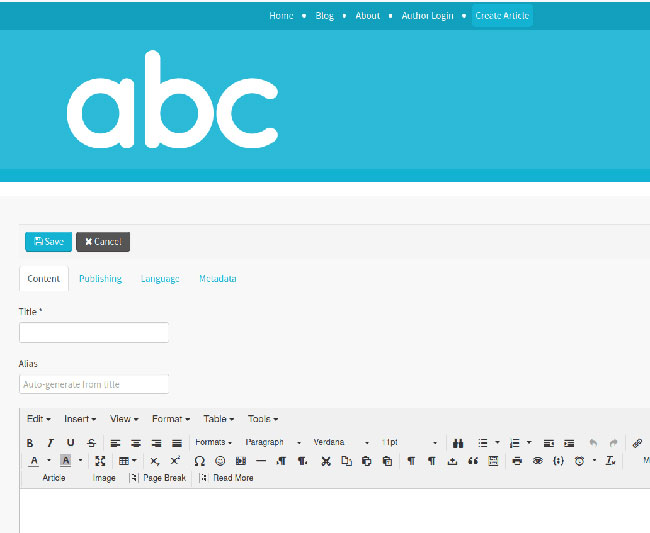Apply italic formatting
Image resolution: width=650 pixels, height=533 pixels.
(50, 443)
